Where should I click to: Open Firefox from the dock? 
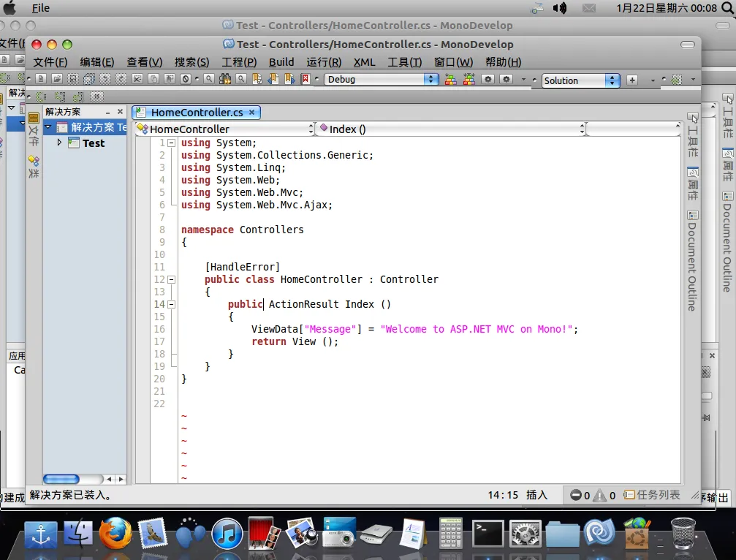coord(115,533)
